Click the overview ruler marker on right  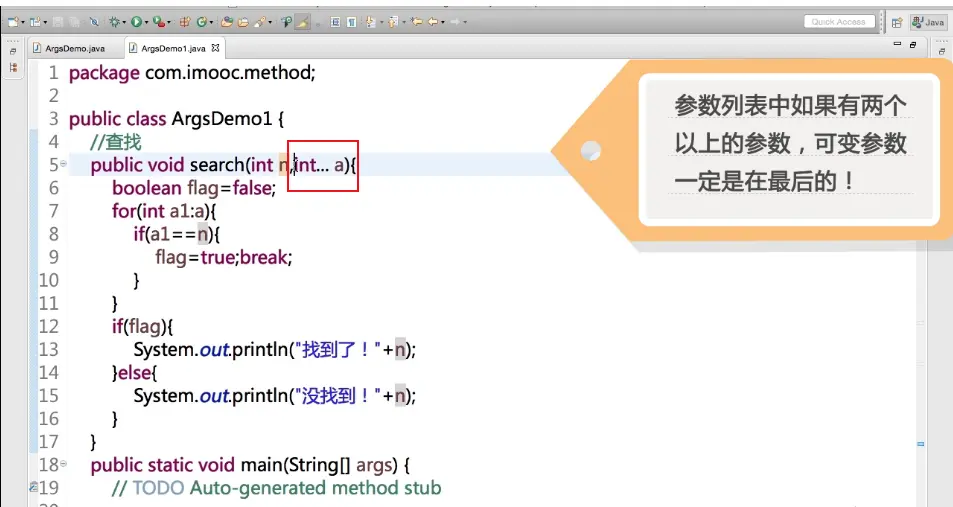pyautogui.click(x=921, y=444)
